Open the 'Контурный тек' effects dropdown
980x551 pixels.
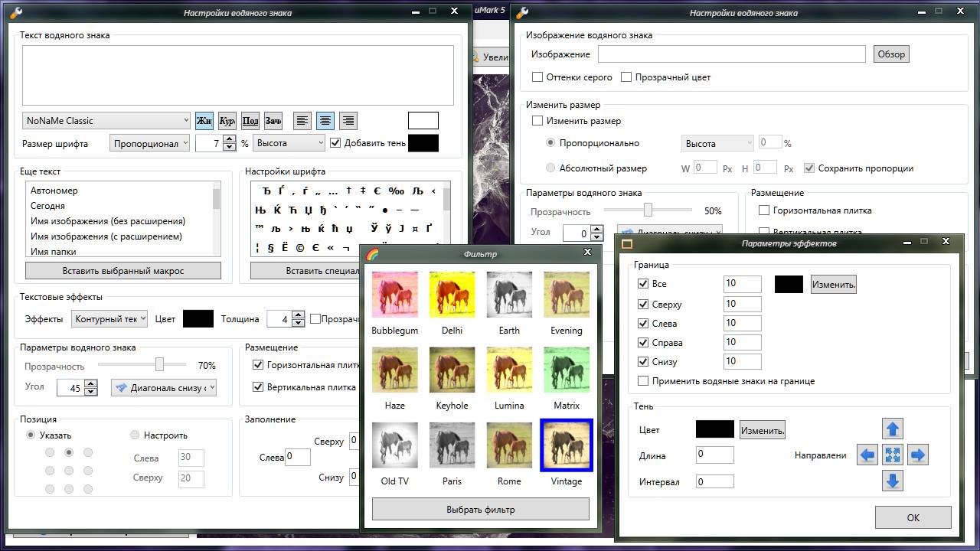coord(109,319)
